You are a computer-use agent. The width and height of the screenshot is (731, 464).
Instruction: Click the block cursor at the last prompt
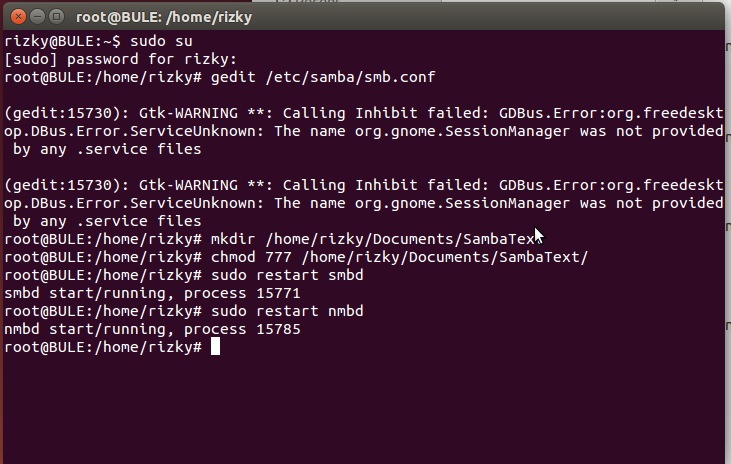pos(215,347)
